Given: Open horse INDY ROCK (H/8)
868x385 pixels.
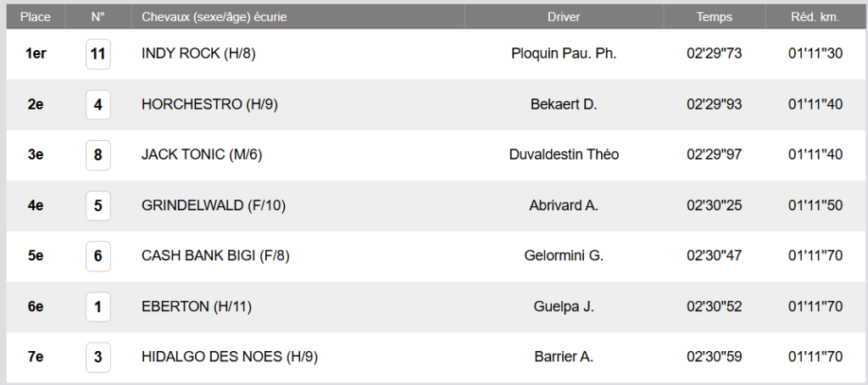Looking at the screenshot, I should (x=198, y=54).
